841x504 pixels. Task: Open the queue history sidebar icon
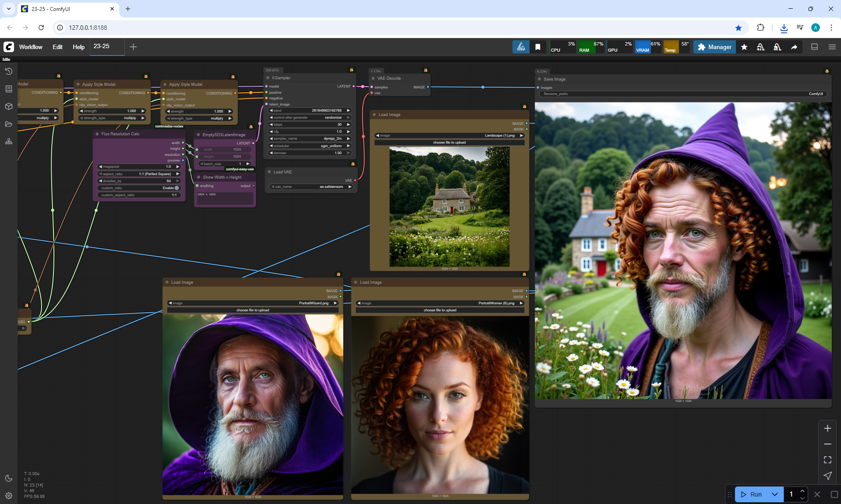coord(8,71)
